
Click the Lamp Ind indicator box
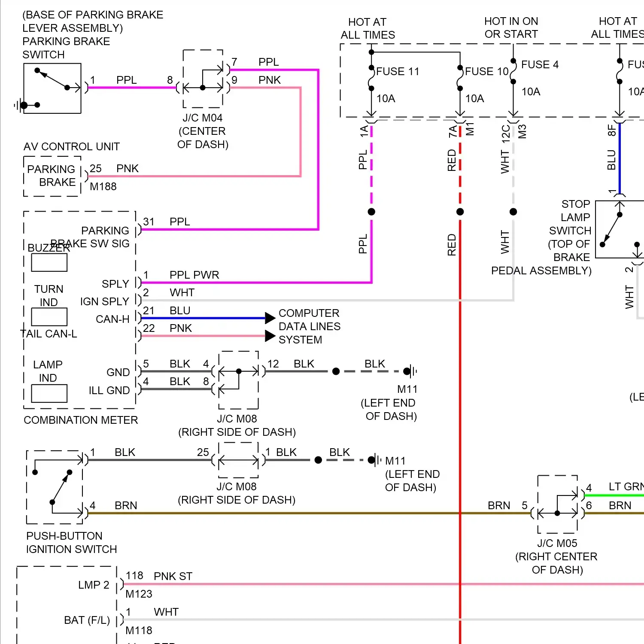tap(49, 393)
